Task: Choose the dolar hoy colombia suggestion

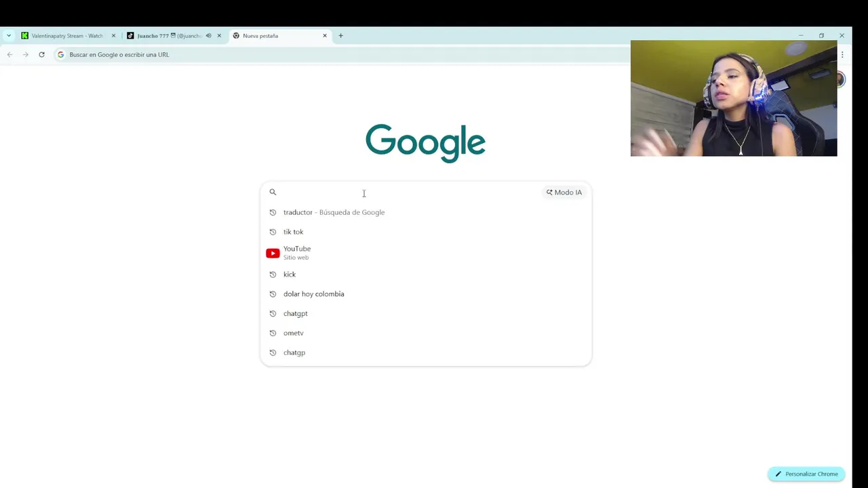Action: (426, 294)
